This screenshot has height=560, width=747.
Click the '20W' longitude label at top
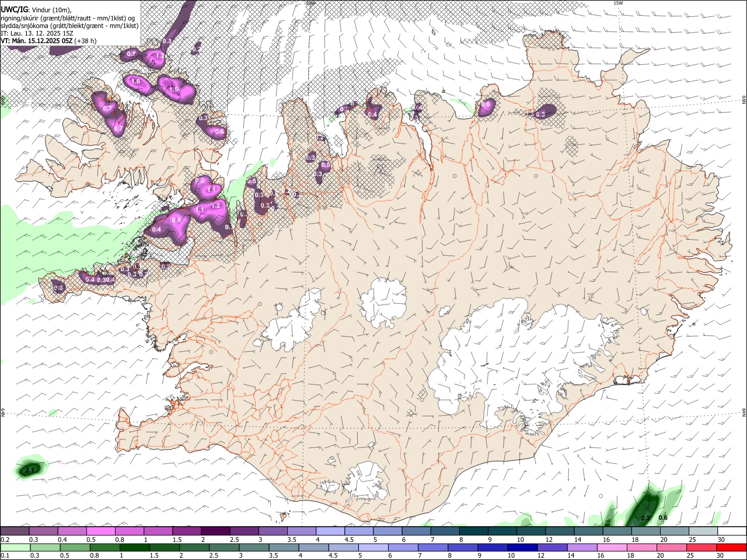tap(310, 3)
